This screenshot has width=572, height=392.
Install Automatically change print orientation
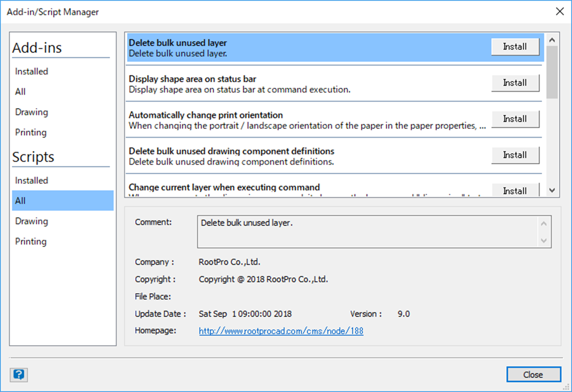515,119
